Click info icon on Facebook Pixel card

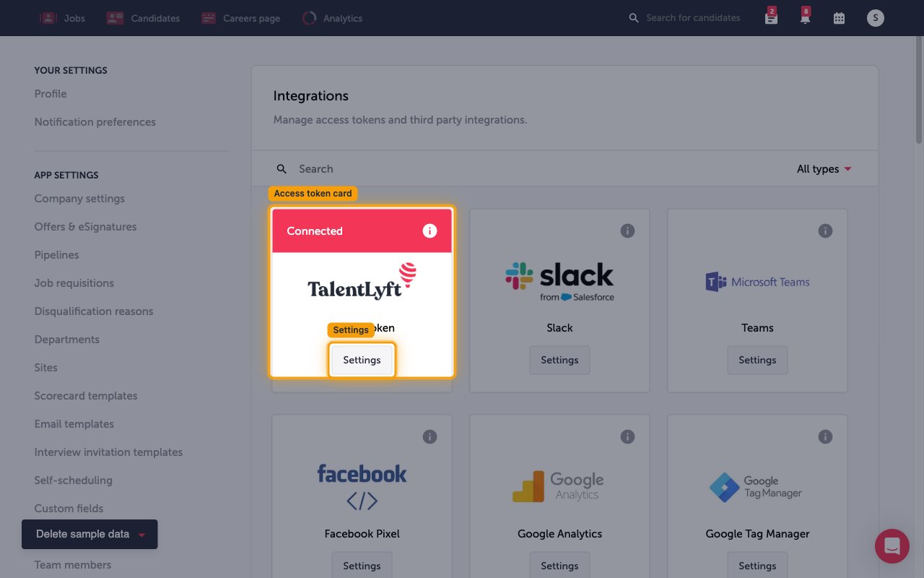(x=430, y=437)
